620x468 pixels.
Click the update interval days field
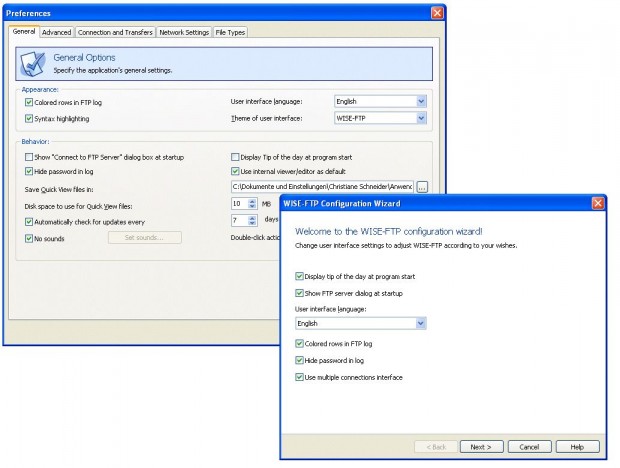(240, 220)
